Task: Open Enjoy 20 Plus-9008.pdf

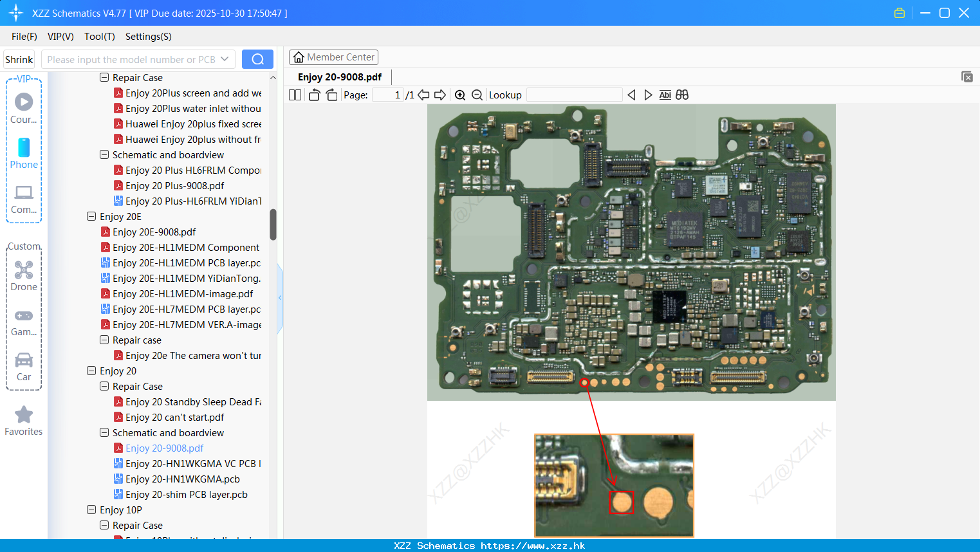Action: click(174, 185)
